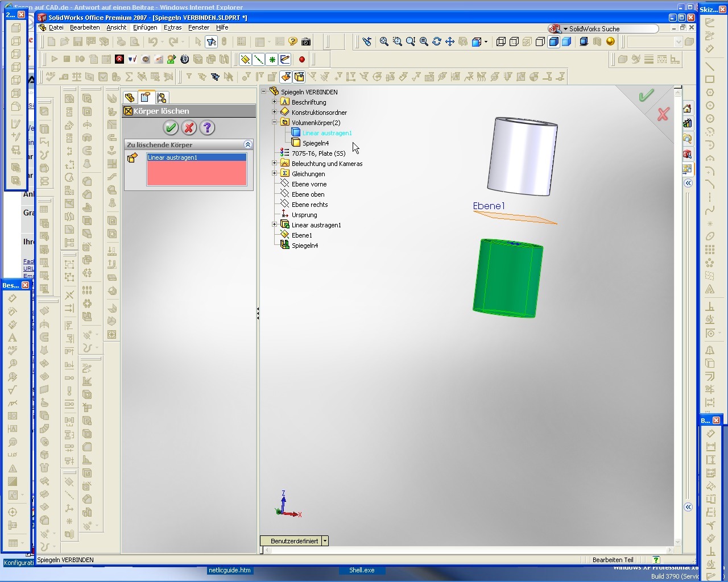Open the view orientation dropdown arrow
This screenshot has width=728, height=582.
point(486,42)
